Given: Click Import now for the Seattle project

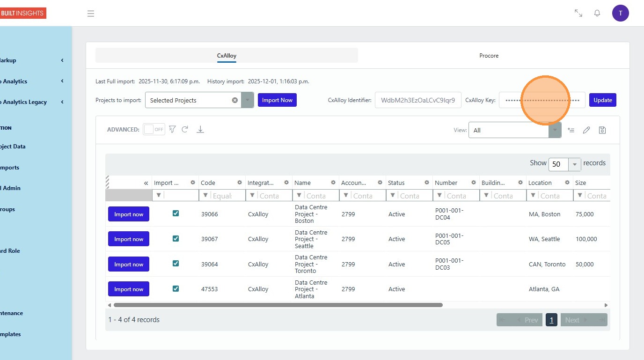Looking at the screenshot, I should [x=129, y=239].
